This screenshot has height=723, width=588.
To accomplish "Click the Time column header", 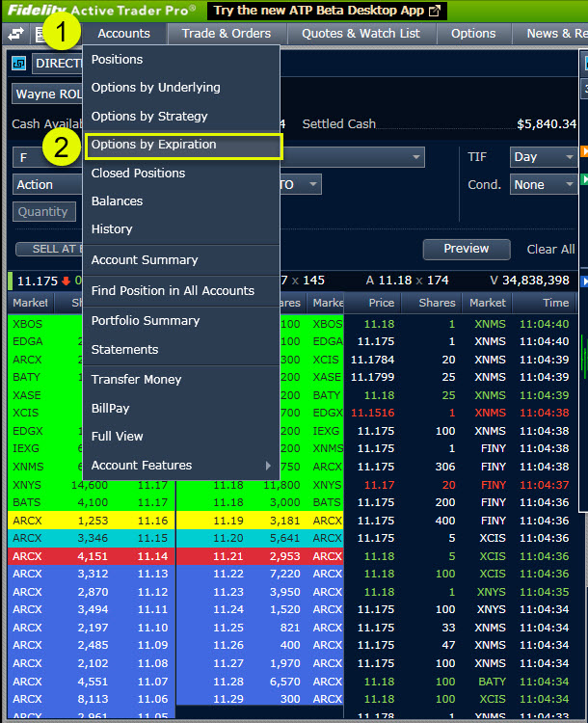I will [x=555, y=303].
